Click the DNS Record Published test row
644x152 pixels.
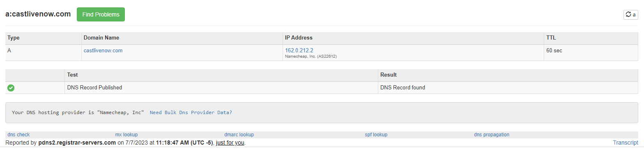click(322, 88)
